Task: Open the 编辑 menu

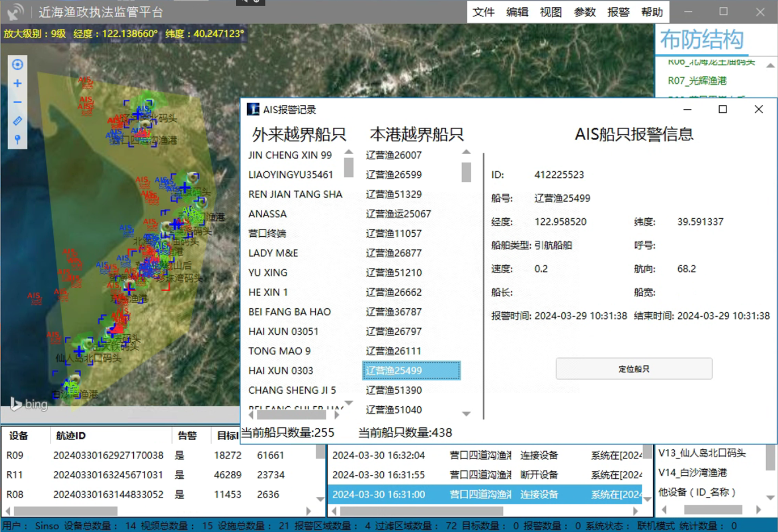Action: tap(517, 12)
